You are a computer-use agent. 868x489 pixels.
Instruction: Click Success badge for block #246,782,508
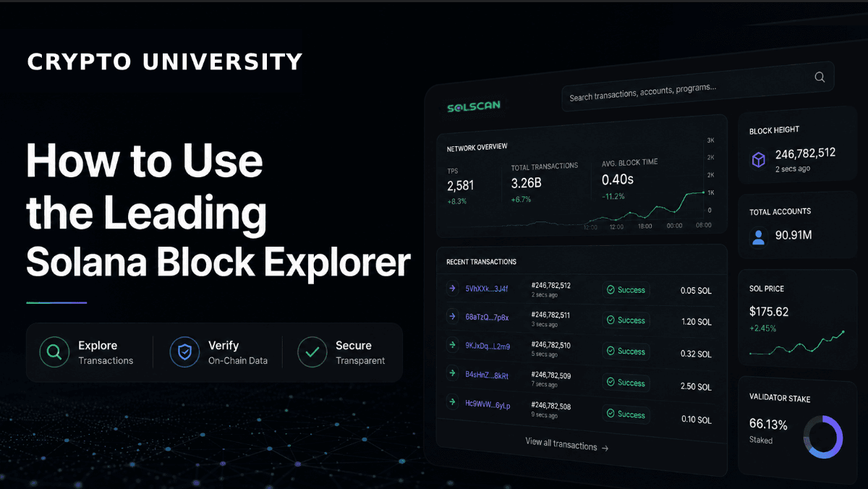(x=626, y=414)
